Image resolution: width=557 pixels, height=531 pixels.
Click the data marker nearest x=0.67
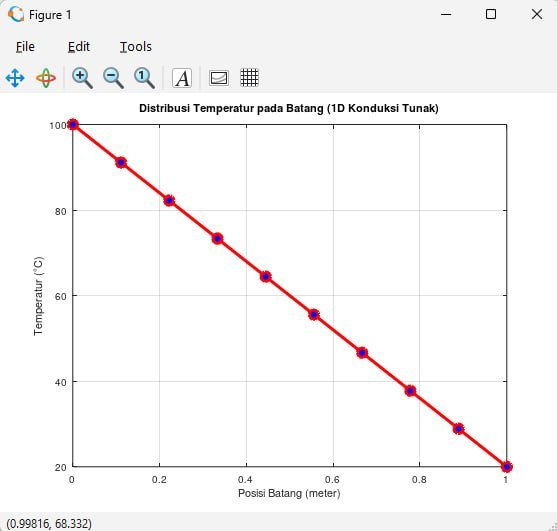coord(362,353)
